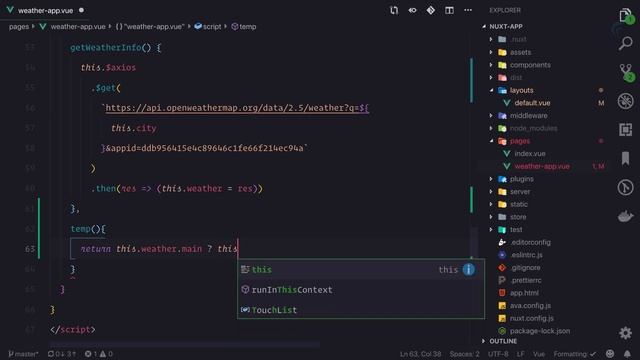640x360 pixels.
Task: Open More Actions ellipsis menu
Action: coord(468,10)
